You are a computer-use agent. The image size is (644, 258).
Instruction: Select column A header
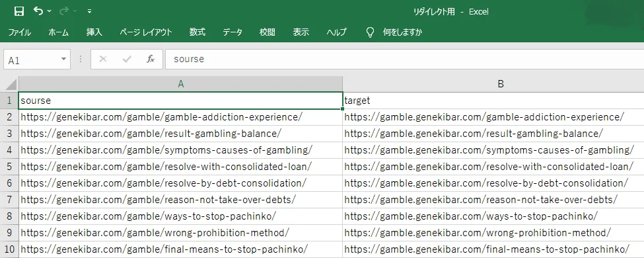[180, 84]
